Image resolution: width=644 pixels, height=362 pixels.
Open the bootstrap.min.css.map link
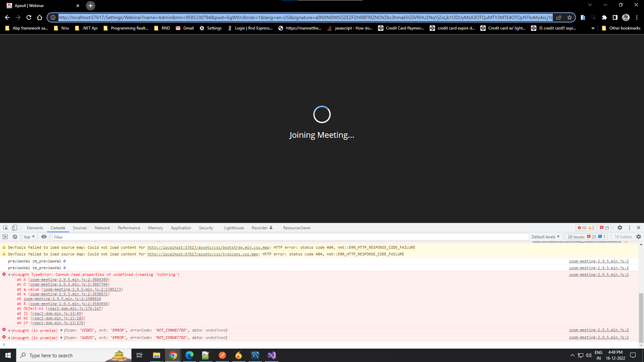tap(208, 247)
